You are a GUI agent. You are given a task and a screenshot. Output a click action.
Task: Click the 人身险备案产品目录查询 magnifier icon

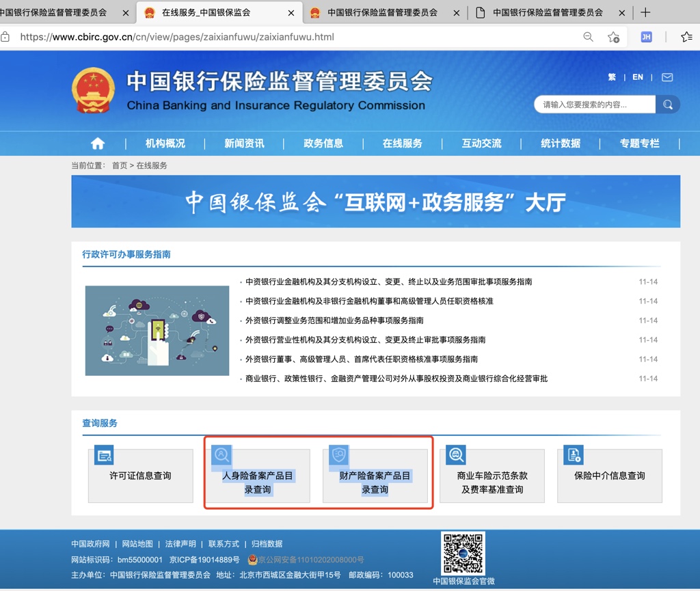(221, 455)
